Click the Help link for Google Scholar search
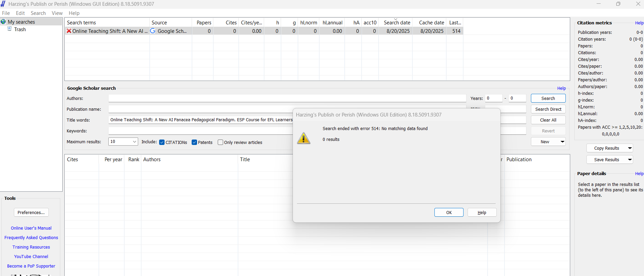 pos(561,88)
